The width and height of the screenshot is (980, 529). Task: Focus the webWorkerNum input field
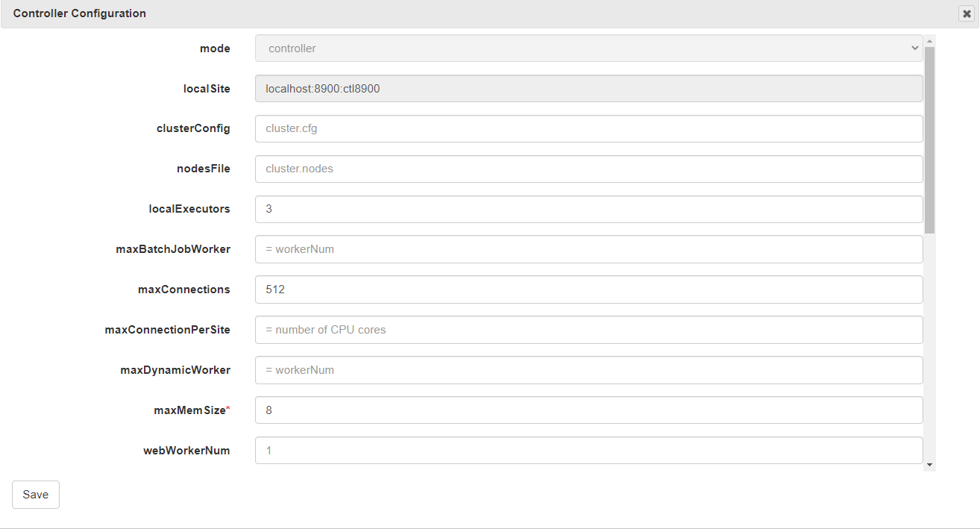click(588, 451)
